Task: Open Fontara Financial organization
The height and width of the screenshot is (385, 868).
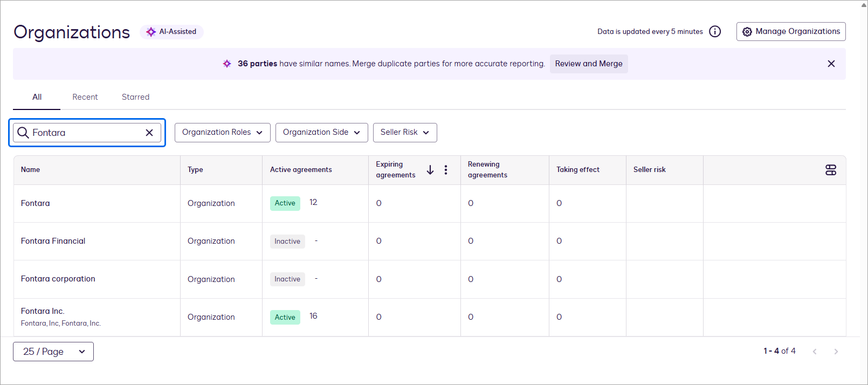Action: (53, 241)
